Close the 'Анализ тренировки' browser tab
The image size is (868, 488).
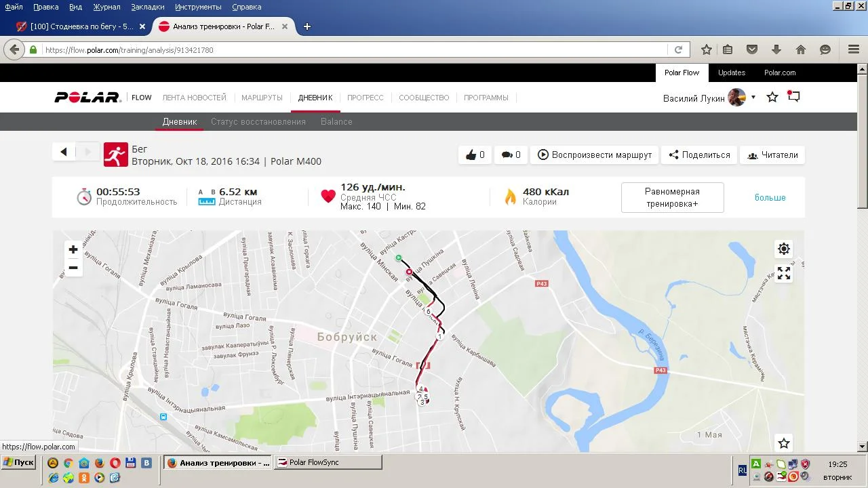(x=285, y=27)
